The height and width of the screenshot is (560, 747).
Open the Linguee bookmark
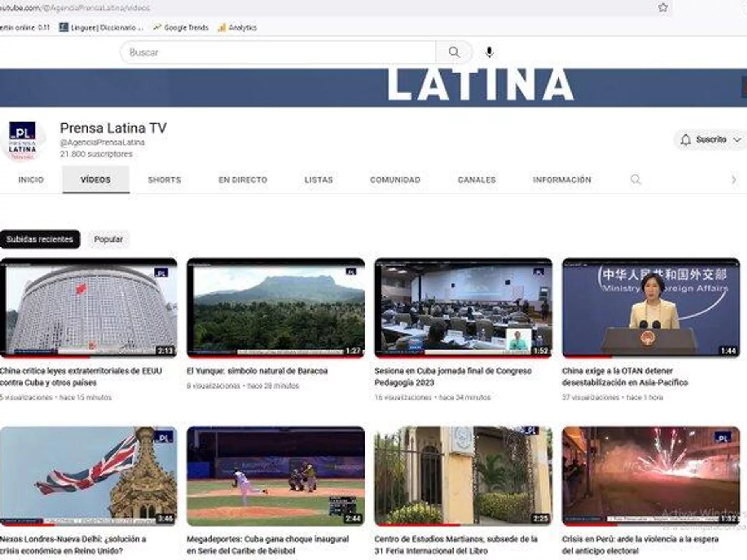click(x=101, y=28)
